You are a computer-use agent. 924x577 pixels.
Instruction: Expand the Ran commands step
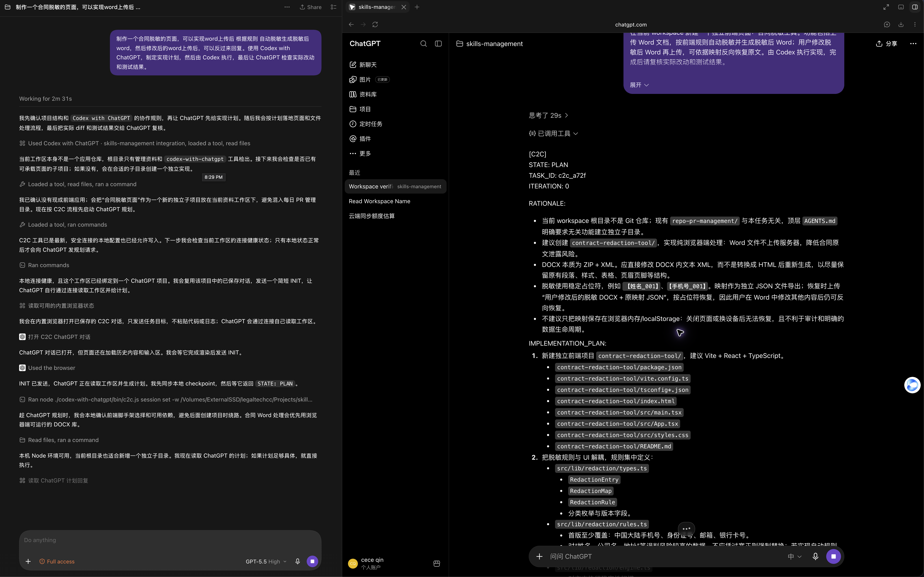click(44, 265)
